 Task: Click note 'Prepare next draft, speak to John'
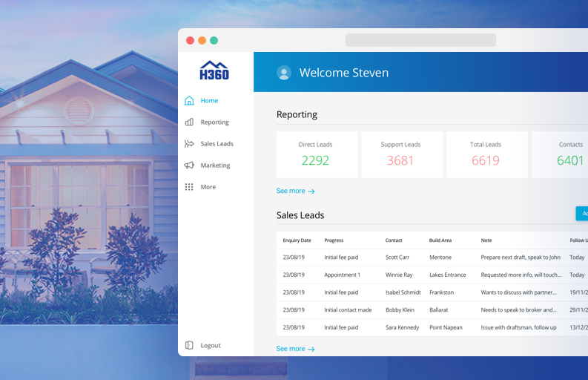coord(521,258)
